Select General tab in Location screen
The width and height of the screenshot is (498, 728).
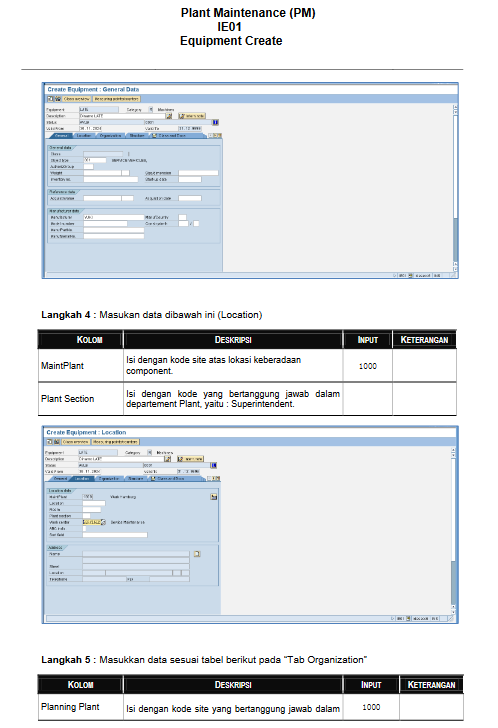pos(60,478)
